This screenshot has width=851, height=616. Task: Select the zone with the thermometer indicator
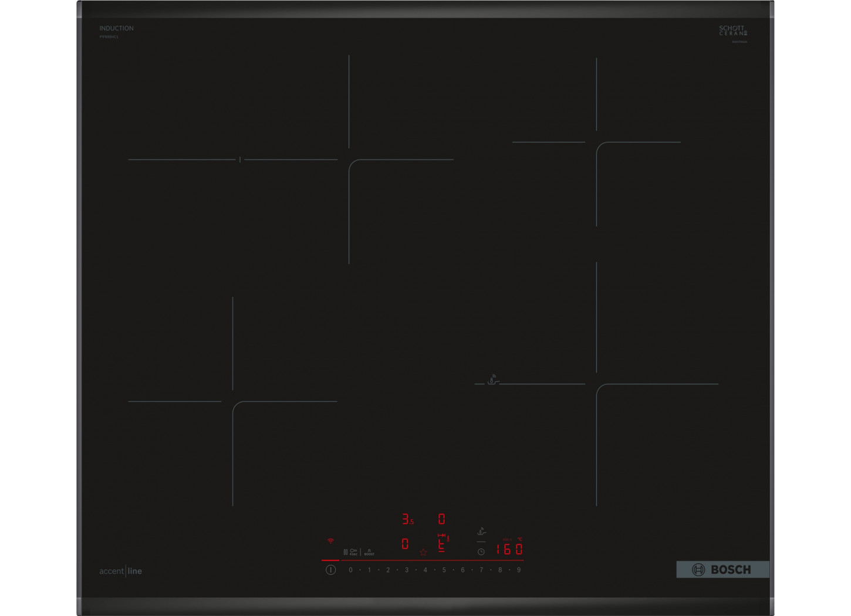[443, 544]
